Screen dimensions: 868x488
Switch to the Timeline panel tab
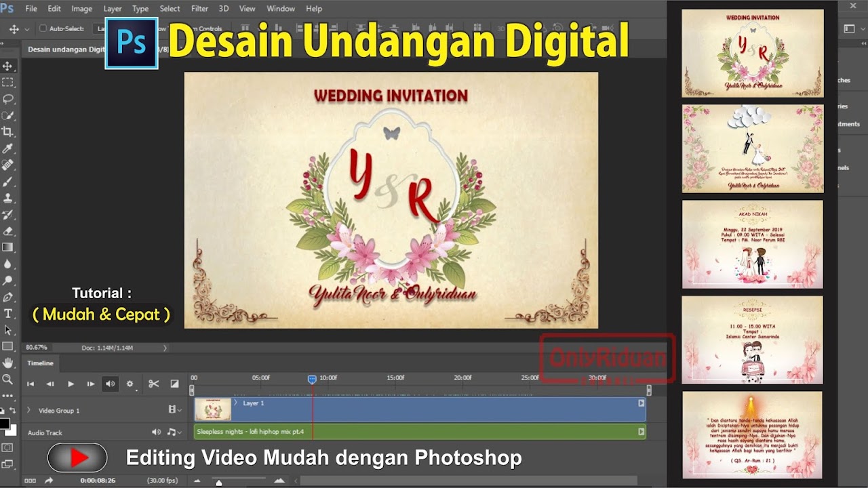pyautogui.click(x=40, y=363)
